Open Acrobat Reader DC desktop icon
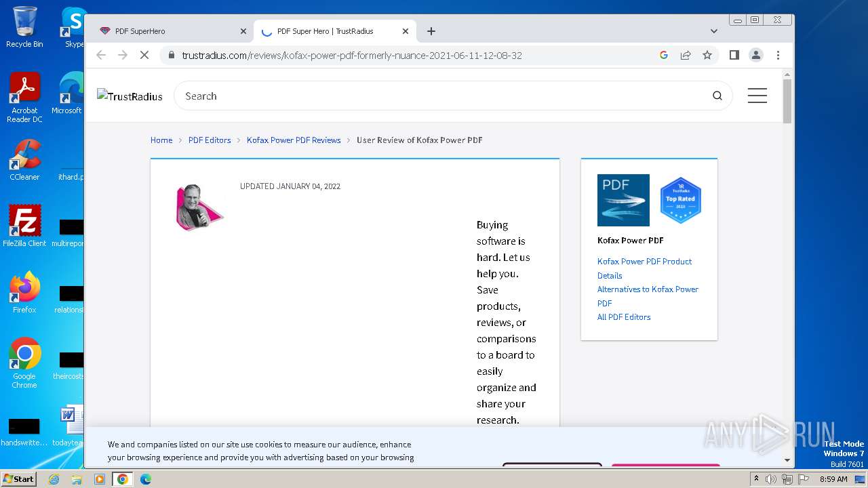The height and width of the screenshot is (488, 868). 24,98
